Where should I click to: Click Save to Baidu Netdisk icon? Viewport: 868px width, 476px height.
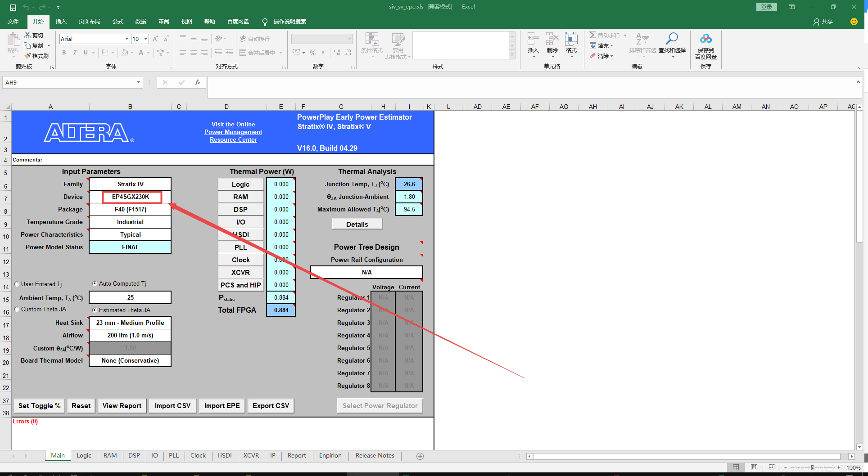[x=706, y=39]
